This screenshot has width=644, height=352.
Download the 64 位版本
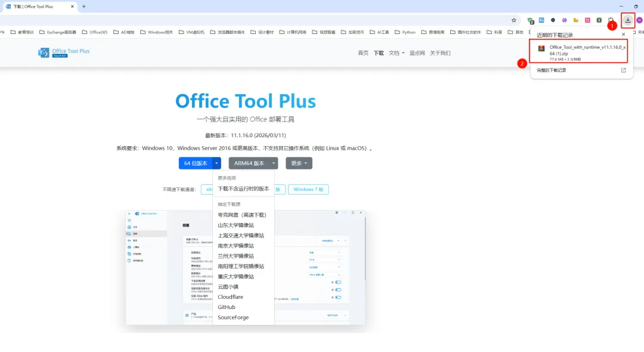(196, 163)
